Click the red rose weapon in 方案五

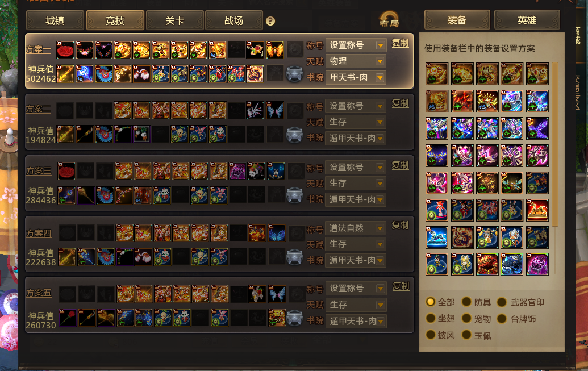[68, 318]
